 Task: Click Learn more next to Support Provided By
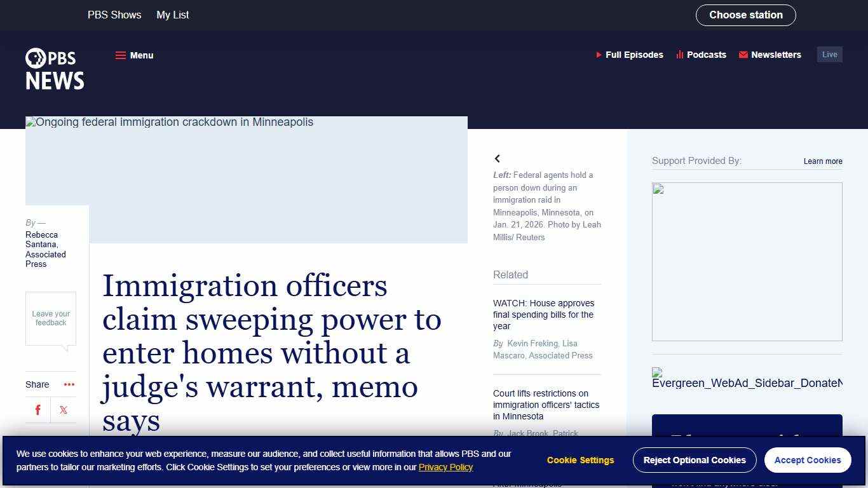tap(822, 161)
